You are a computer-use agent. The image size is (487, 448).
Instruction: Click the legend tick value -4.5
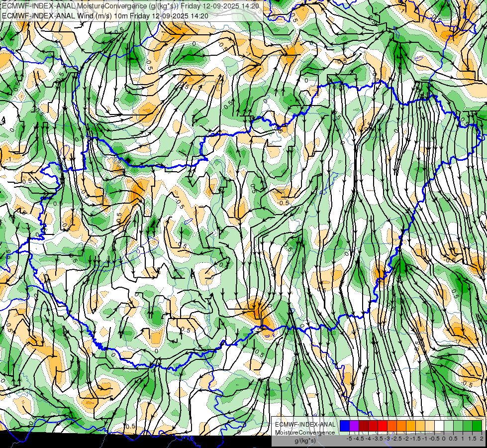pos(359,439)
